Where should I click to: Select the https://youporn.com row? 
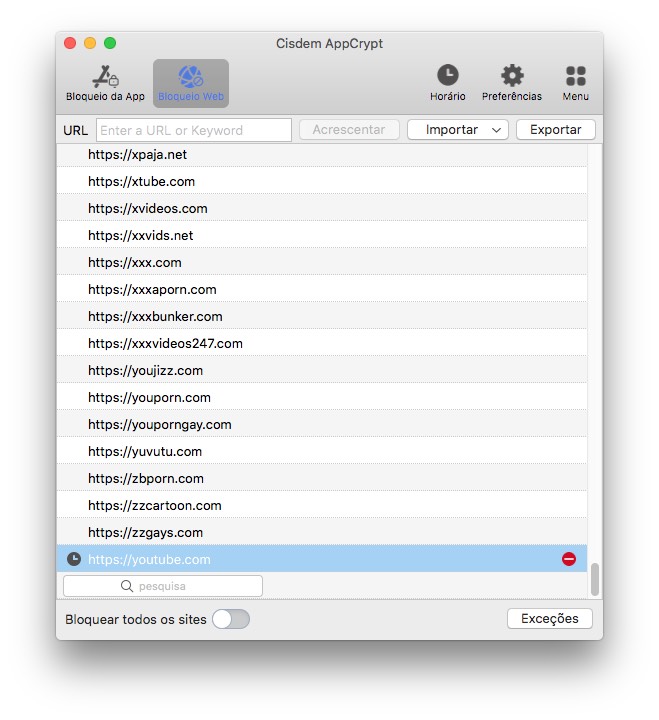[x=321, y=398]
